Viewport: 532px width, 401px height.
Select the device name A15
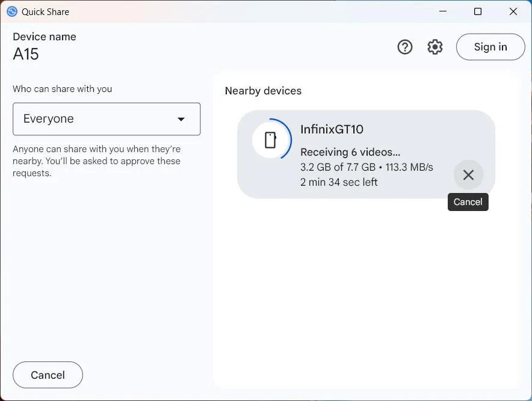point(26,54)
